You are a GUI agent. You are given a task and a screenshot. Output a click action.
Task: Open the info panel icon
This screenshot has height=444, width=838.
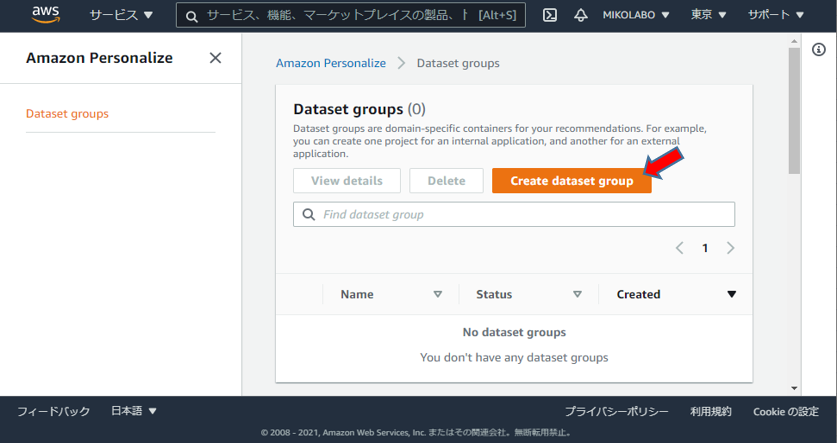point(818,50)
